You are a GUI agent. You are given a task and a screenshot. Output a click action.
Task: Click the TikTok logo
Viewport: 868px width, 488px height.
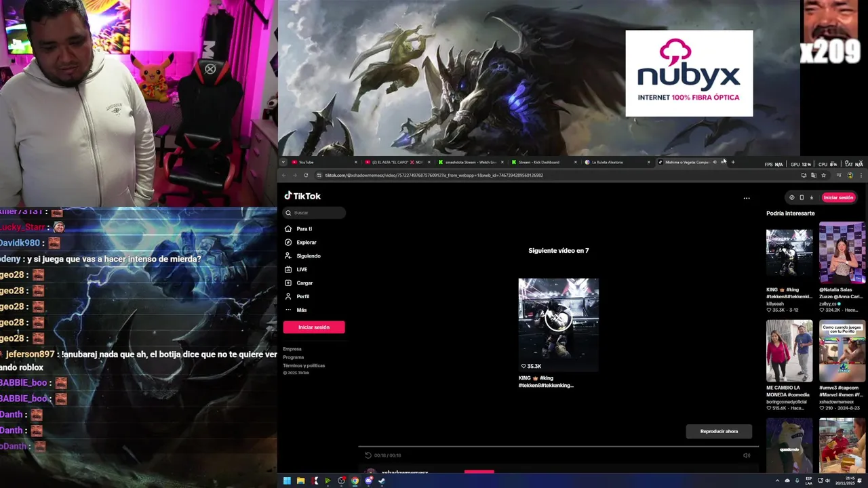click(302, 196)
